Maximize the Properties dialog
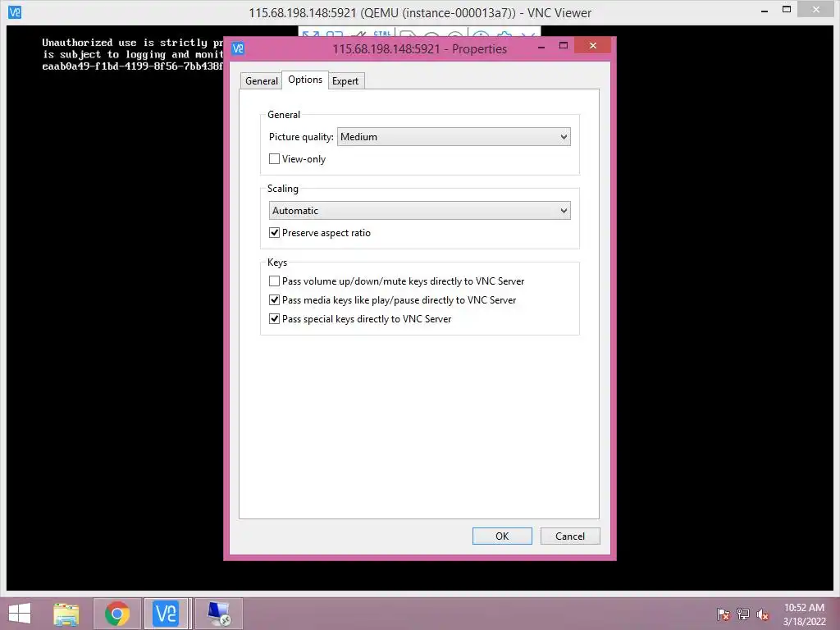Viewport: 840px width, 630px height. coord(563,46)
